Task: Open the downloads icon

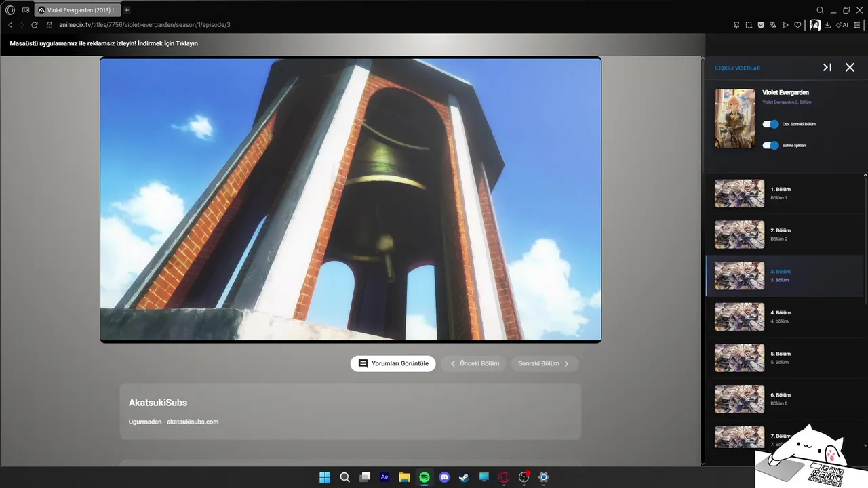Action: point(827,25)
